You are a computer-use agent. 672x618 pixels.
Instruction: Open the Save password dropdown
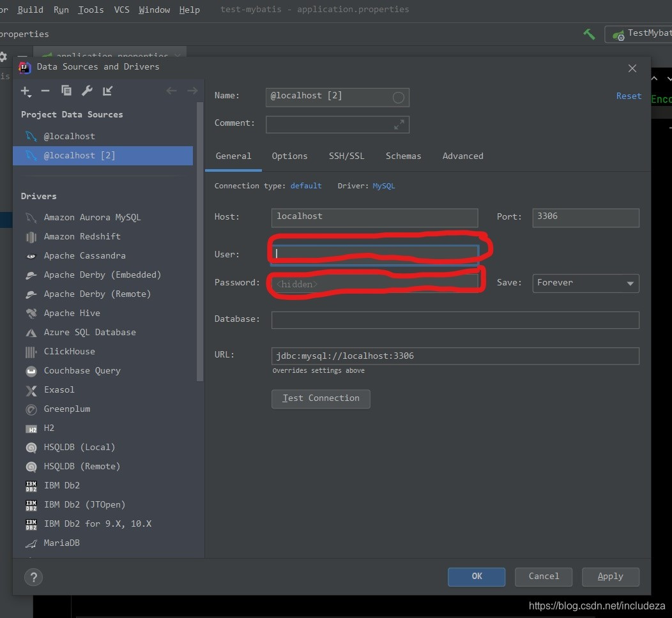click(x=585, y=283)
